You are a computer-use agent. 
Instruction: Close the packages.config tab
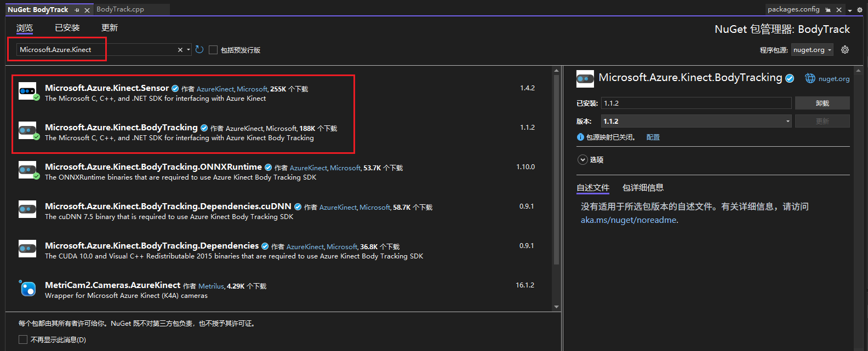coord(839,9)
